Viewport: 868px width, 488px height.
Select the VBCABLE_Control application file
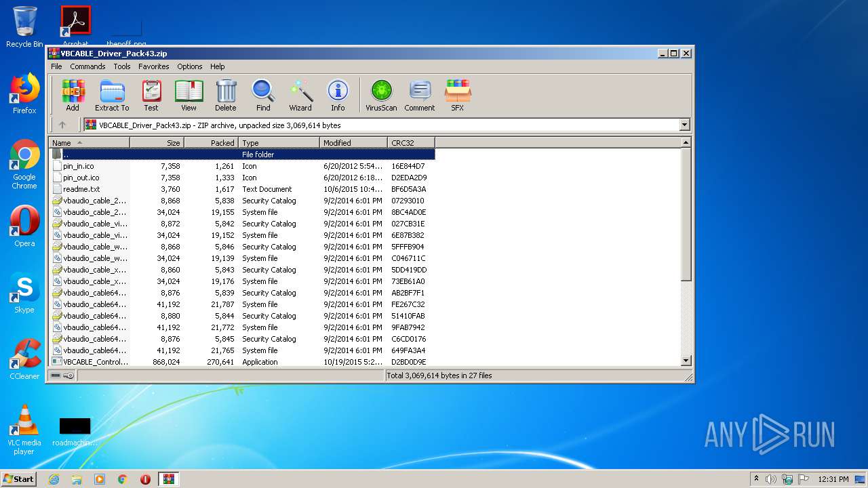click(242, 362)
